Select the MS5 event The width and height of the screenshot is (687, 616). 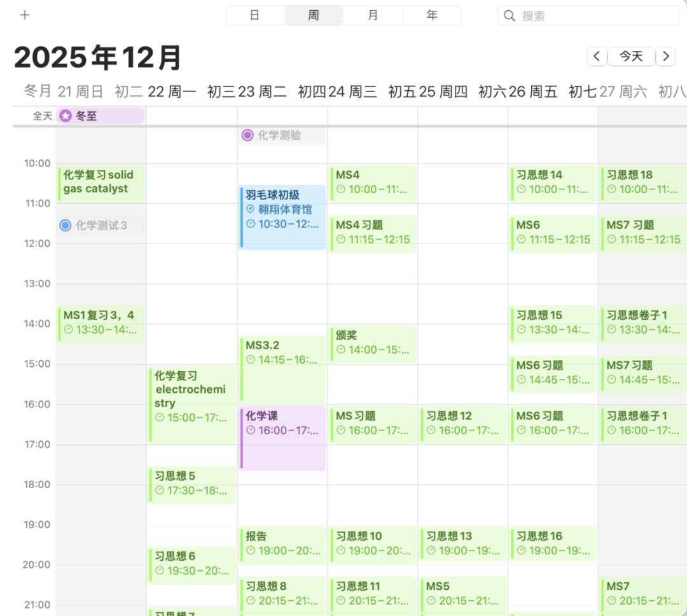[x=462, y=594]
